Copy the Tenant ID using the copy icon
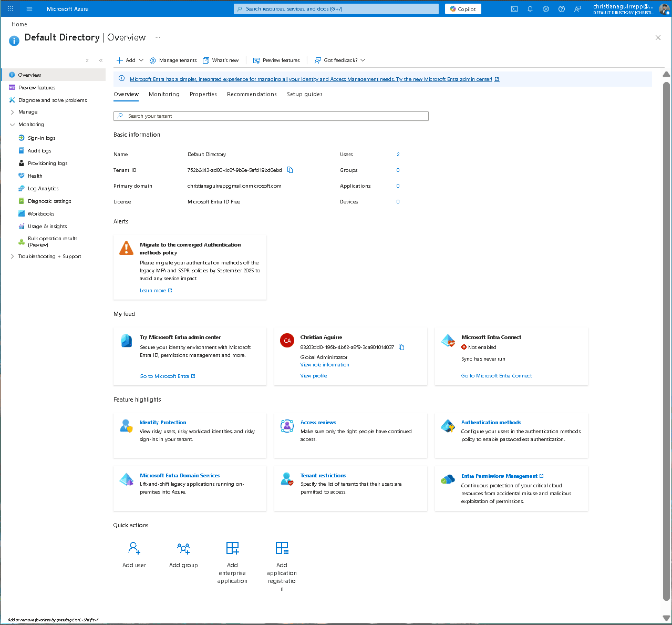Screen dimensions: 672x625 point(290,170)
